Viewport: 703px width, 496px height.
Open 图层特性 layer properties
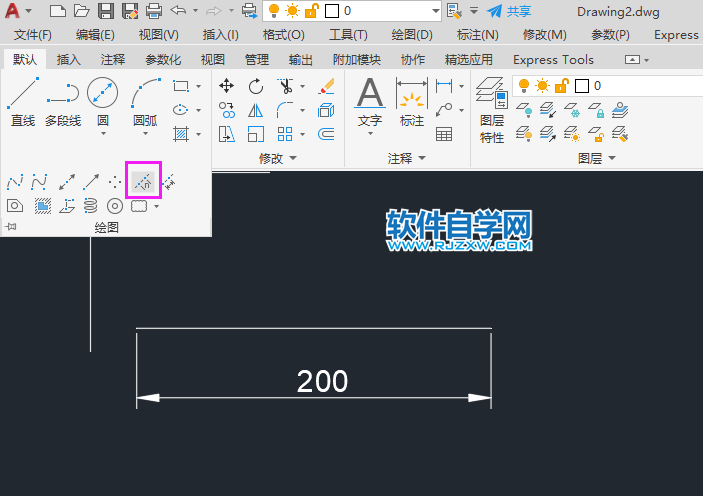pos(492,110)
